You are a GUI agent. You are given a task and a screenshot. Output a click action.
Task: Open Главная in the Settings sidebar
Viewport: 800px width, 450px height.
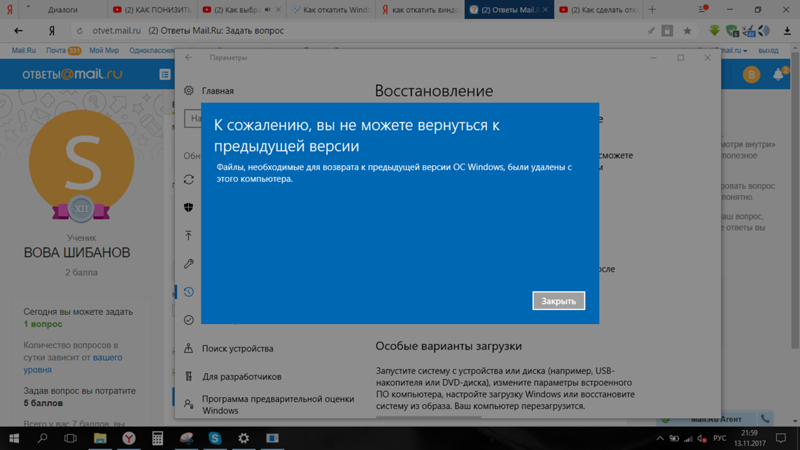click(217, 91)
